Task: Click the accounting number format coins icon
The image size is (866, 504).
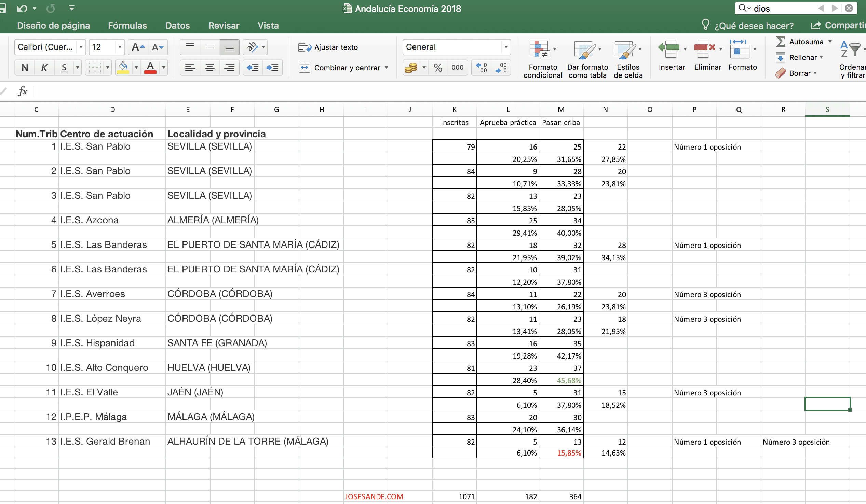Action: click(411, 68)
